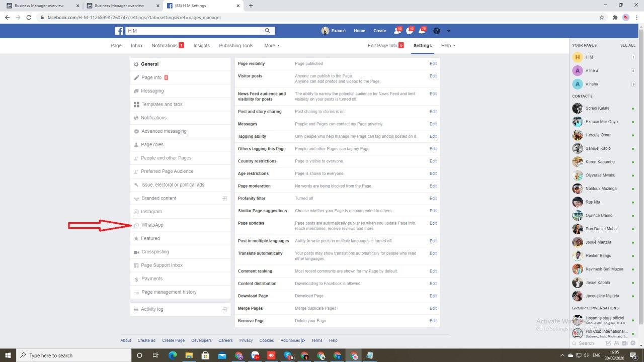
Task: Edit Page visibility setting
Action: pyautogui.click(x=433, y=64)
